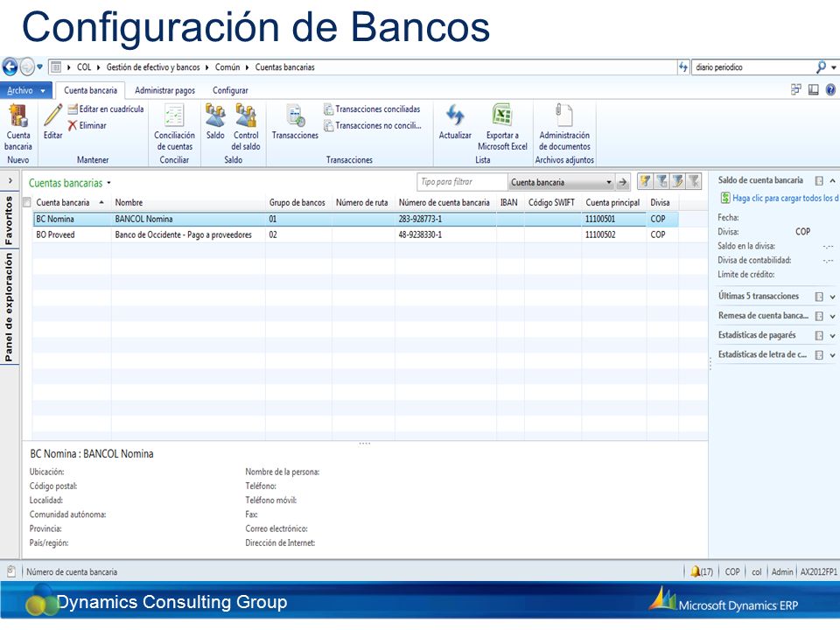The image size is (840, 630).
Task: Open the search box options dropdown
Action: 834,67
